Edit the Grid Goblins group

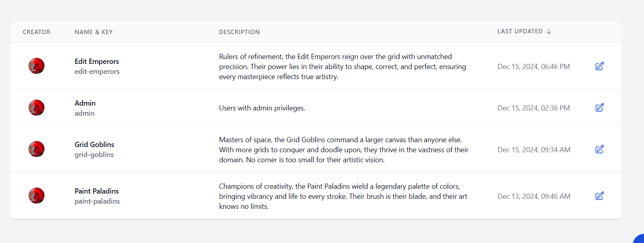599,149
